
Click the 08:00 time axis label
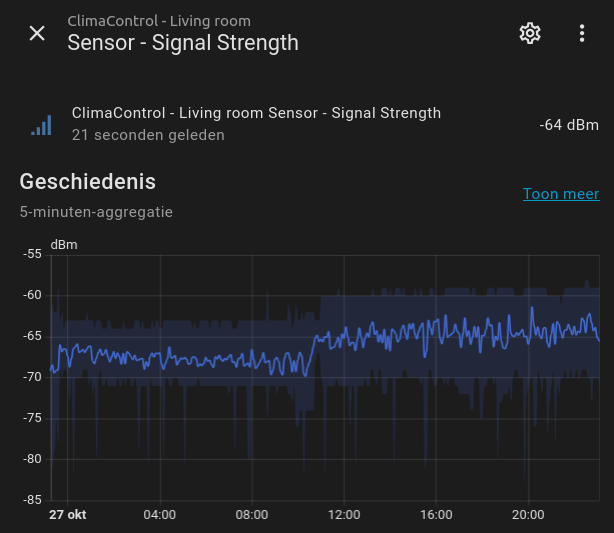pyautogui.click(x=252, y=515)
